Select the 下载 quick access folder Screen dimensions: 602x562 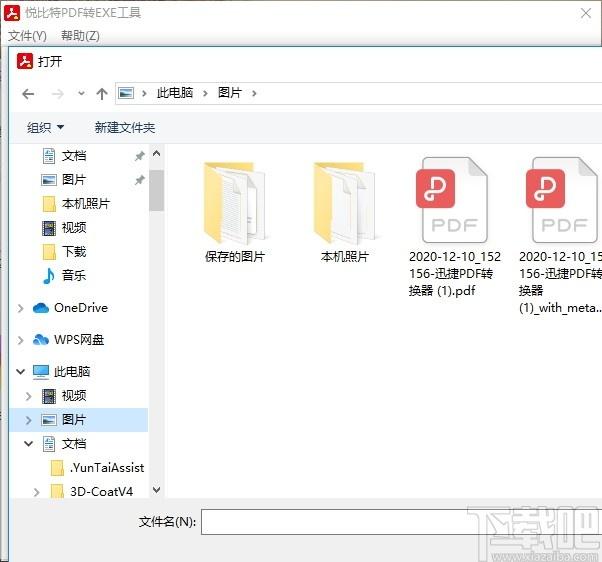pyautogui.click(x=73, y=252)
